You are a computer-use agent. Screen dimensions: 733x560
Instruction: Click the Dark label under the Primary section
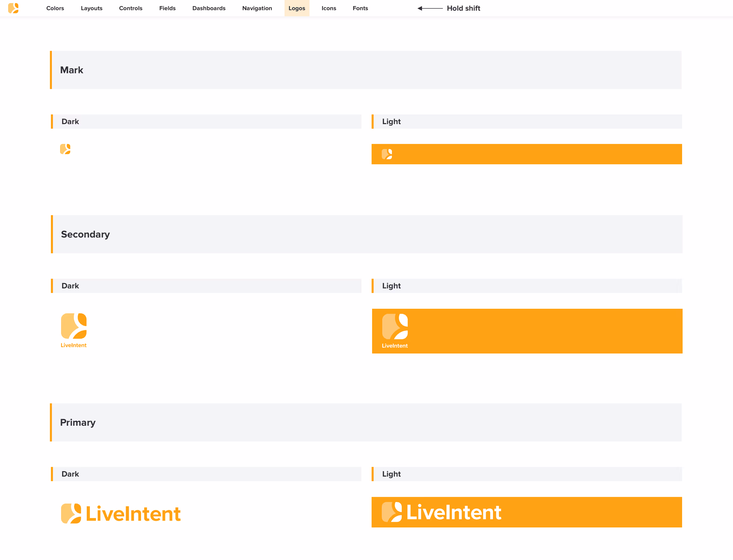click(71, 474)
